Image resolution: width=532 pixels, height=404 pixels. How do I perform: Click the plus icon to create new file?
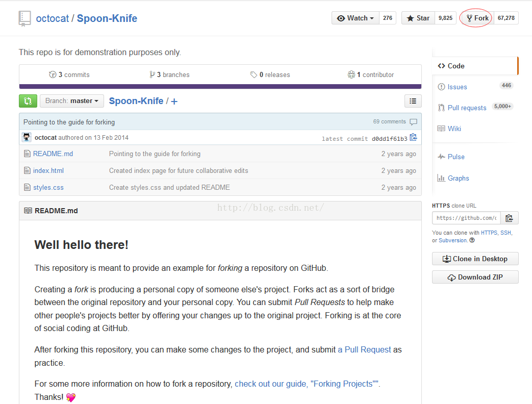pos(174,102)
